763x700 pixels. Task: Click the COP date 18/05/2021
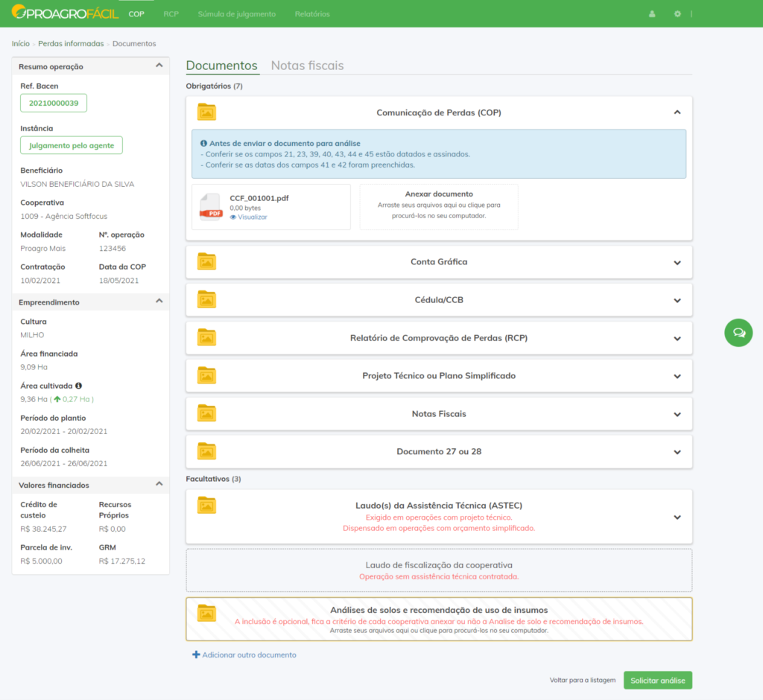click(x=118, y=280)
